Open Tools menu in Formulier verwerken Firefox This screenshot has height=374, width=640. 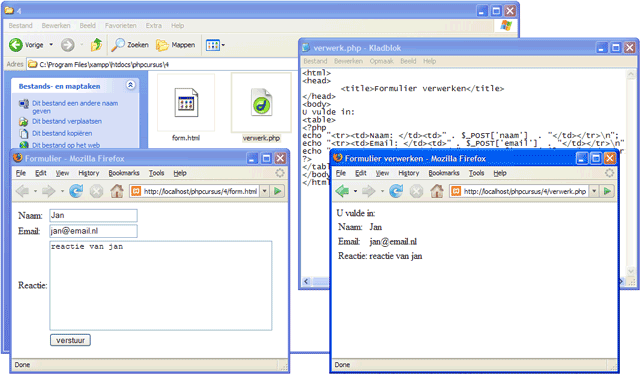[476, 173]
